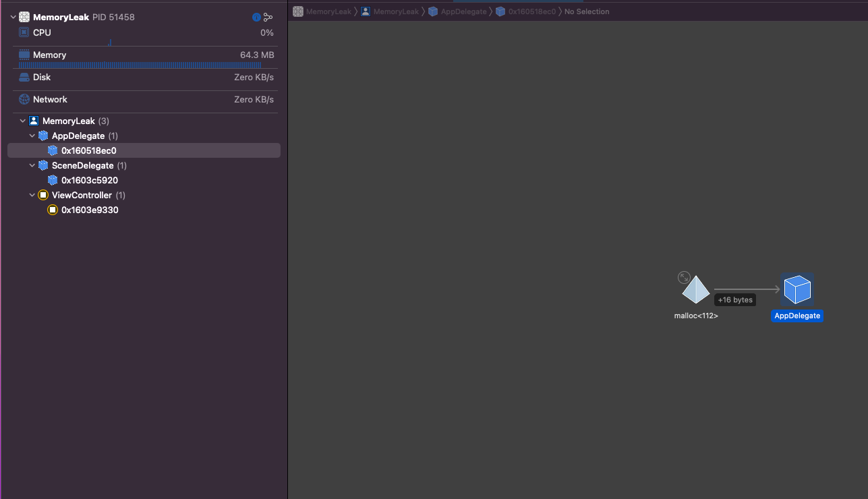Viewport: 868px width, 499px height.
Task: Click AppDelegate in the breadcrumb bar
Action: point(463,11)
